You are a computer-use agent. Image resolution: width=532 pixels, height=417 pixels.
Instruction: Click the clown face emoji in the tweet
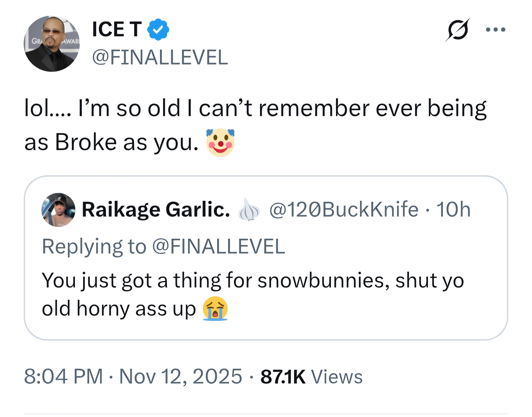[220, 143]
